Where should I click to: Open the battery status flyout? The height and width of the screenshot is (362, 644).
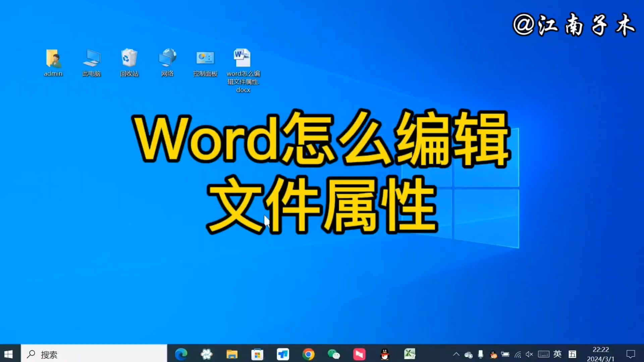pyautogui.click(x=505, y=354)
